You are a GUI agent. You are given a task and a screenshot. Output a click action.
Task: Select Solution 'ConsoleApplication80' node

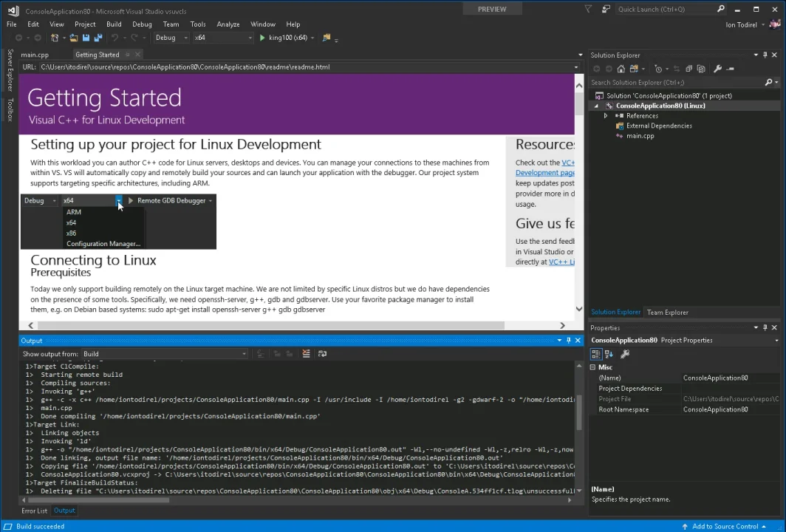(669, 96)
